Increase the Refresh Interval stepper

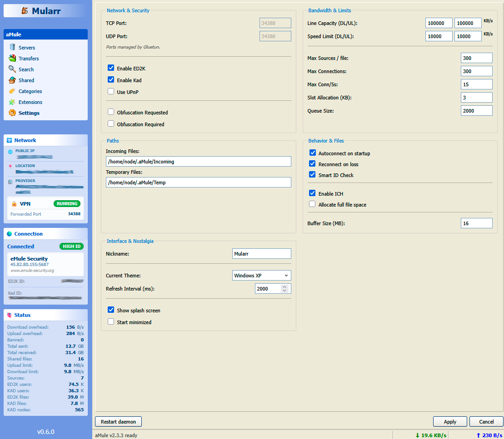coord(284,286)
